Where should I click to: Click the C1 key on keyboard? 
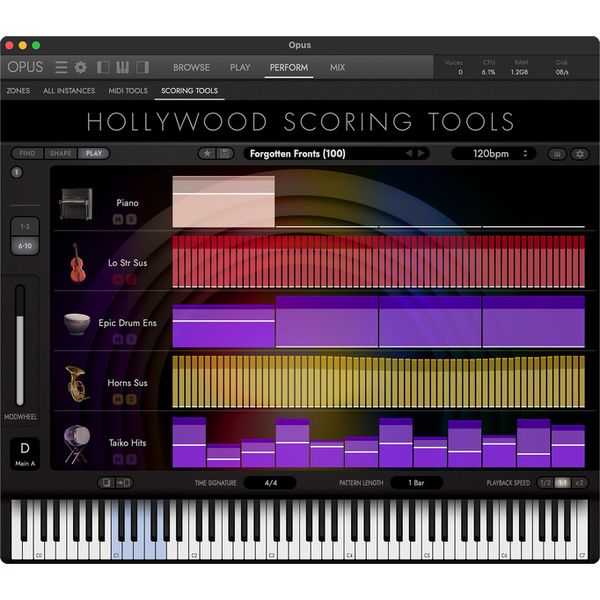116,551
